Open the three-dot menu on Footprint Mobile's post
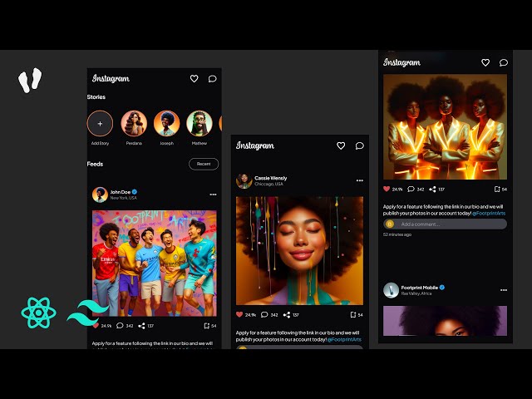The width and height of the screenshot is (532, 399). pos(504,290)
